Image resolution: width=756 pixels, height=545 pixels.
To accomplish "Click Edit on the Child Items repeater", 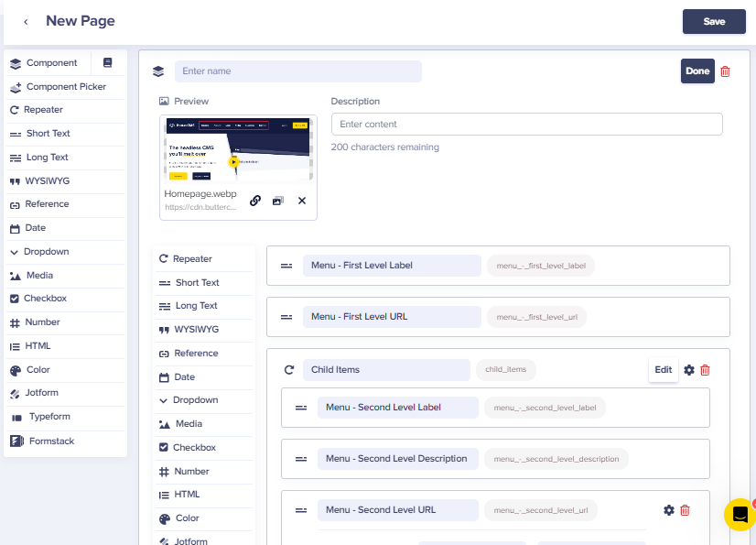I will (663, 370).
